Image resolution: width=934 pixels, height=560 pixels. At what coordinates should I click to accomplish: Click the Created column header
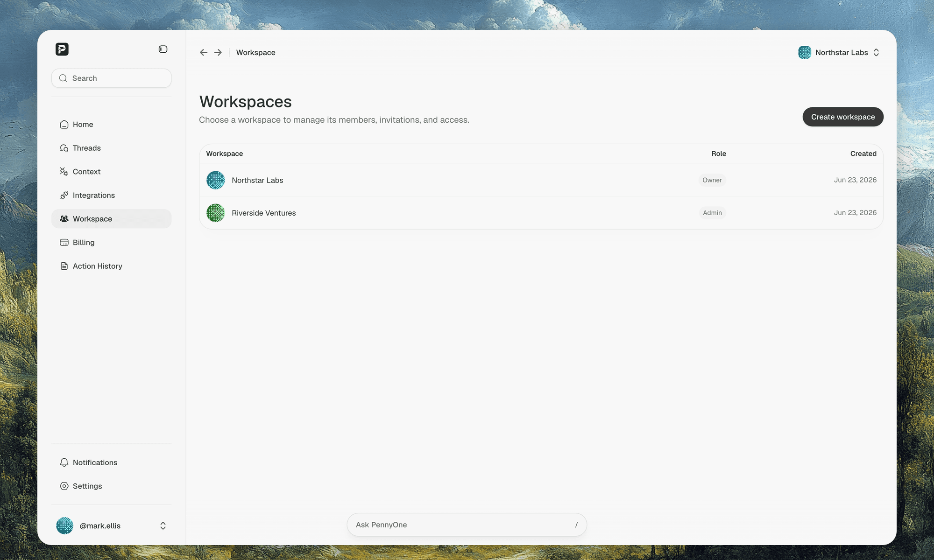(863, 154)
